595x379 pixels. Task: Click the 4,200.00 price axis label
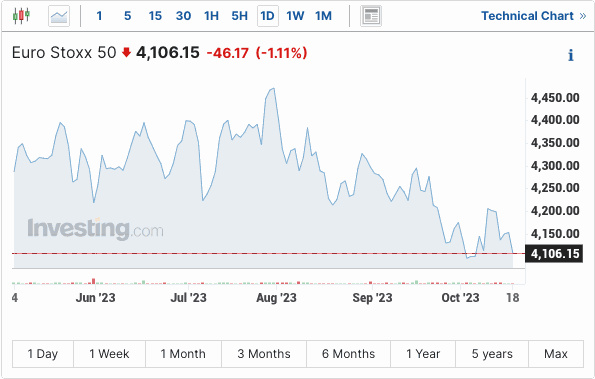[x=555, y=211]
